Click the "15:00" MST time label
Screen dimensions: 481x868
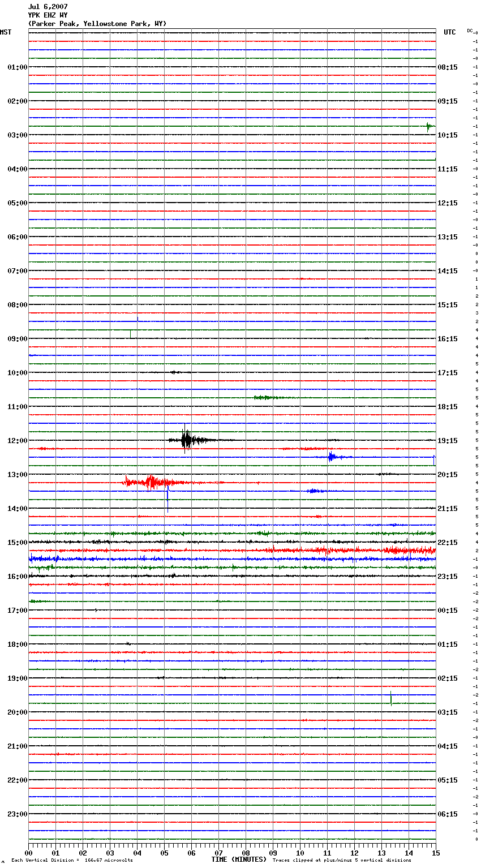pyautogui.click(x=18, y=543)
